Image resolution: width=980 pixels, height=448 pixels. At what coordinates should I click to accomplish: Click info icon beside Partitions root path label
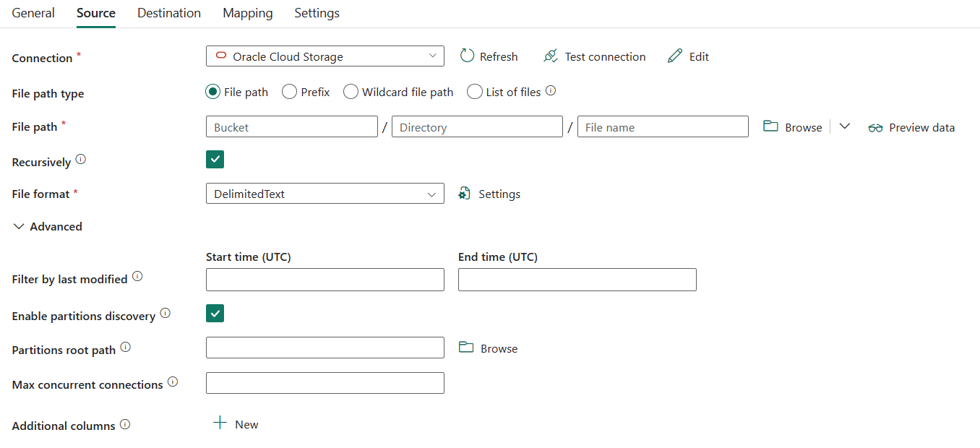[125, 347]
